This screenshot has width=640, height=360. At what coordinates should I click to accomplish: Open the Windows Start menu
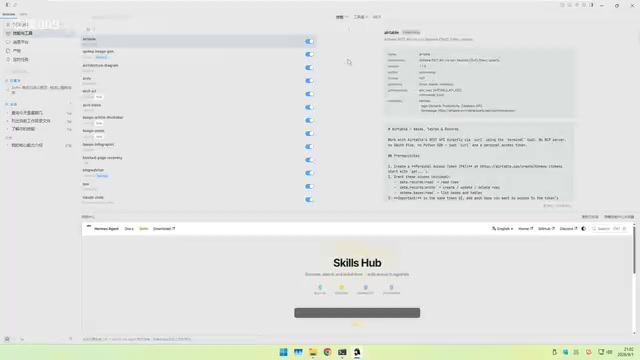coord(283,352)
